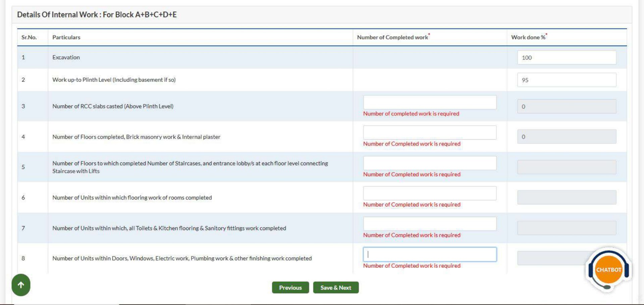Click disabled Toilets & Kitchen work done field

tap(567, 228)
